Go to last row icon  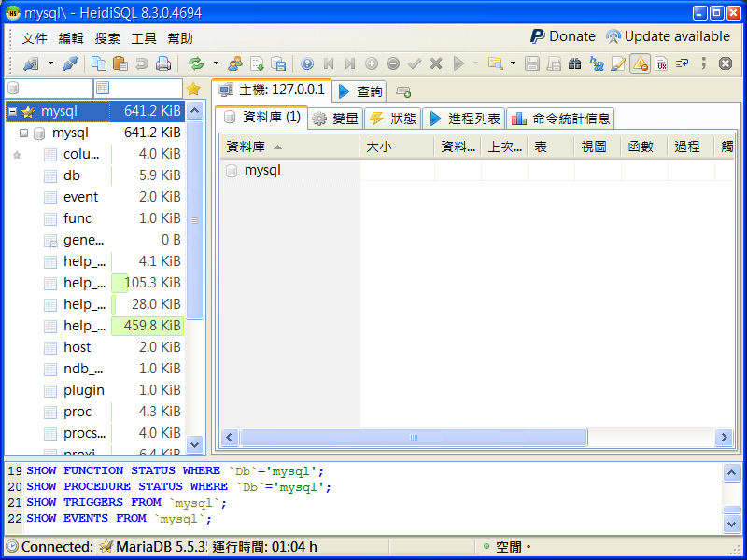(x=349, y=63)
